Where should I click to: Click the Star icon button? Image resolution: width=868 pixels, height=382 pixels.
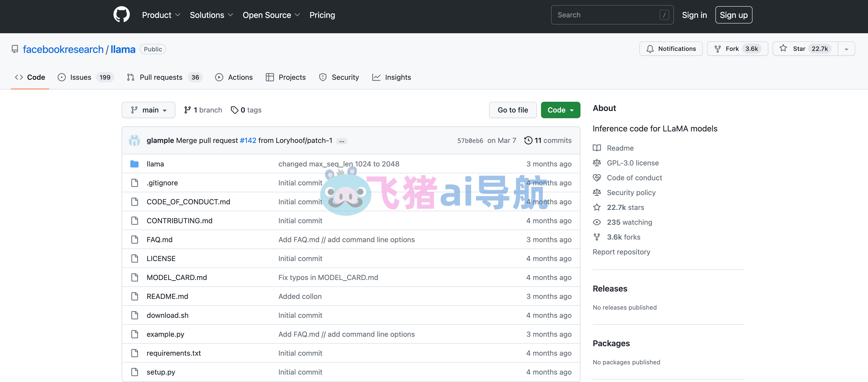click(x=783, y=49)
